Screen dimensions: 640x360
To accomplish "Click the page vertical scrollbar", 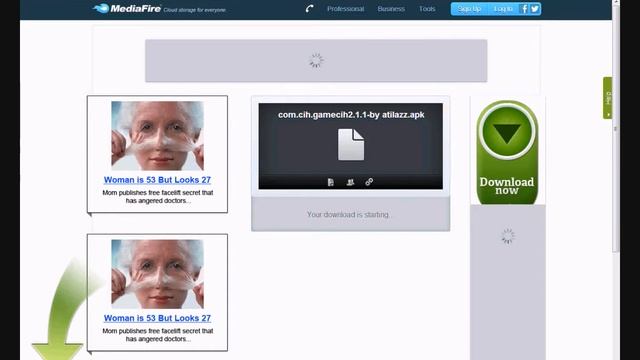I will 616,129.
